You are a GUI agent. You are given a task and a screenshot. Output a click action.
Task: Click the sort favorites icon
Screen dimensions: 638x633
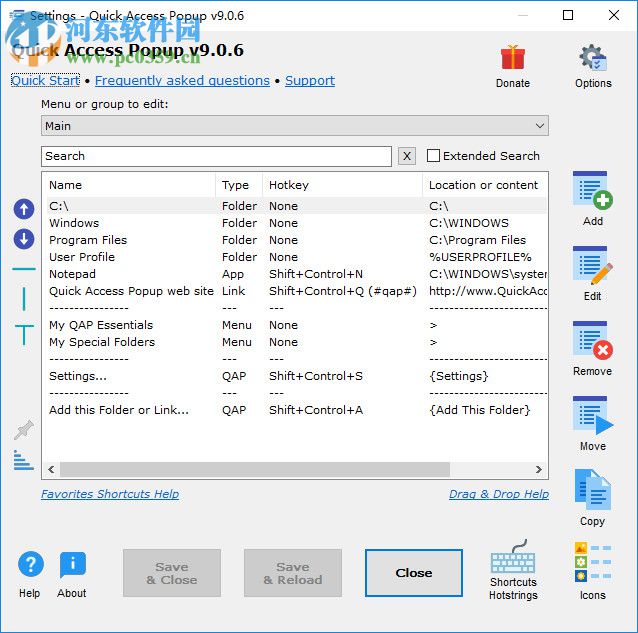[x=24, y=460]
